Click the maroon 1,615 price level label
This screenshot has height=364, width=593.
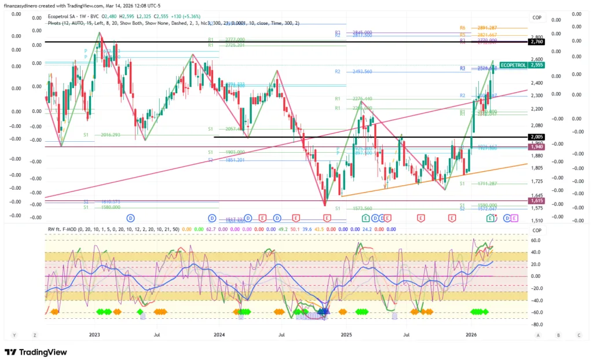pos(536,200)
